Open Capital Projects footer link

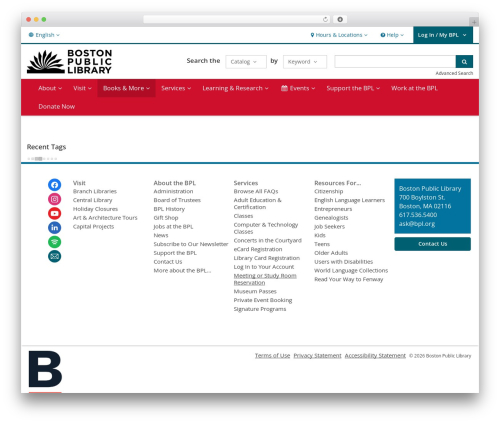click(x=93, y=227)
